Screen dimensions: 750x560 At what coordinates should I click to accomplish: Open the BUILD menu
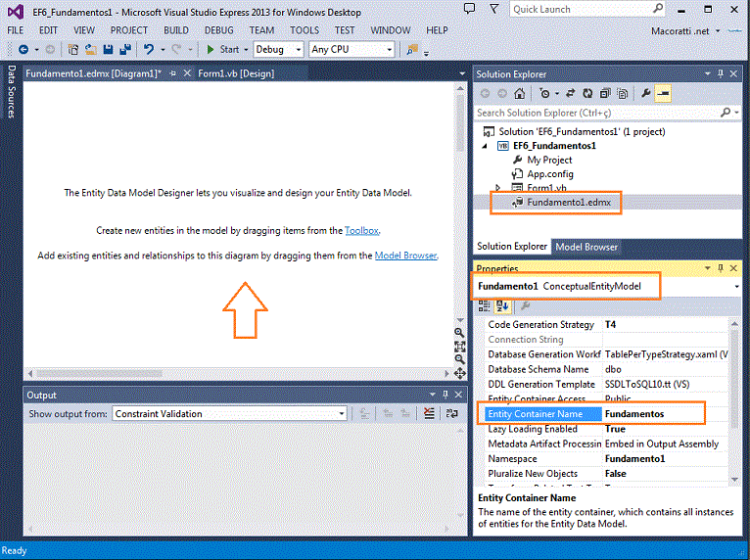point(176,30)
